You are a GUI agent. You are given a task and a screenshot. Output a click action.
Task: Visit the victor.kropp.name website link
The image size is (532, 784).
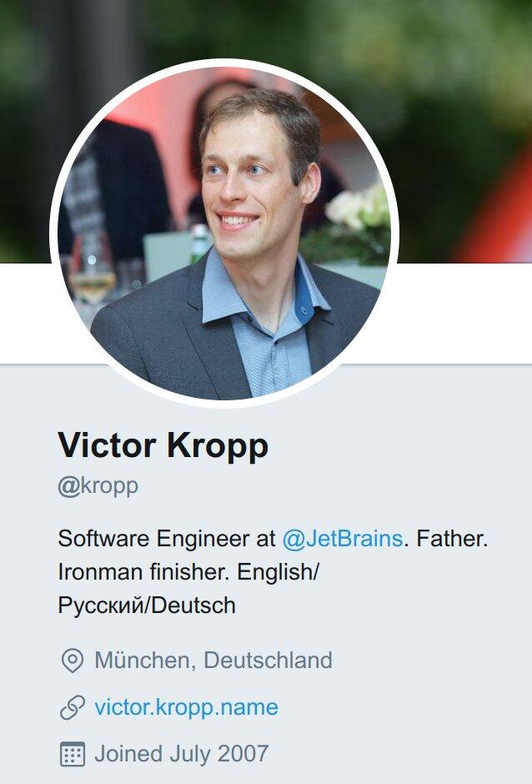[x=187, y=707]
